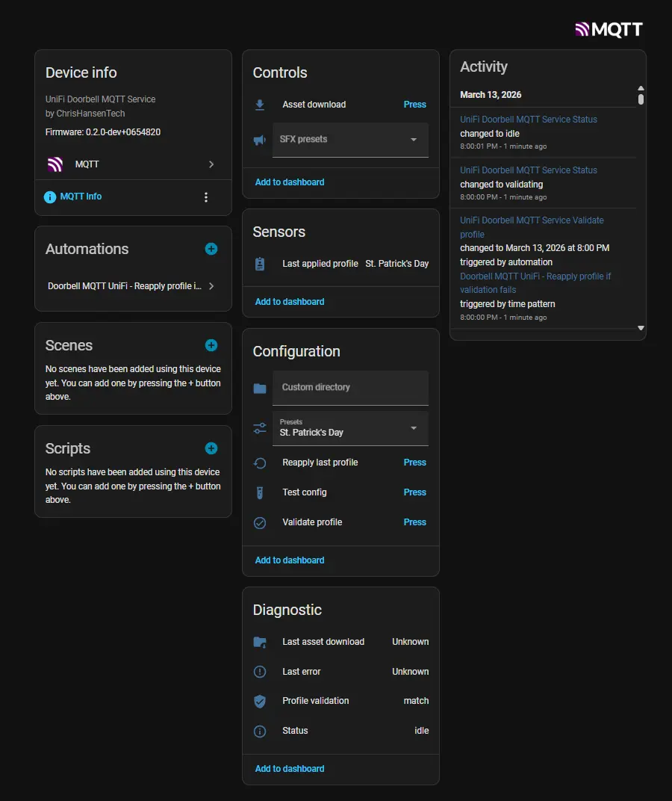The height and width of the screenshot is (801, 672).
Task: Click the Test config icon
Action: tap(260, 492)
